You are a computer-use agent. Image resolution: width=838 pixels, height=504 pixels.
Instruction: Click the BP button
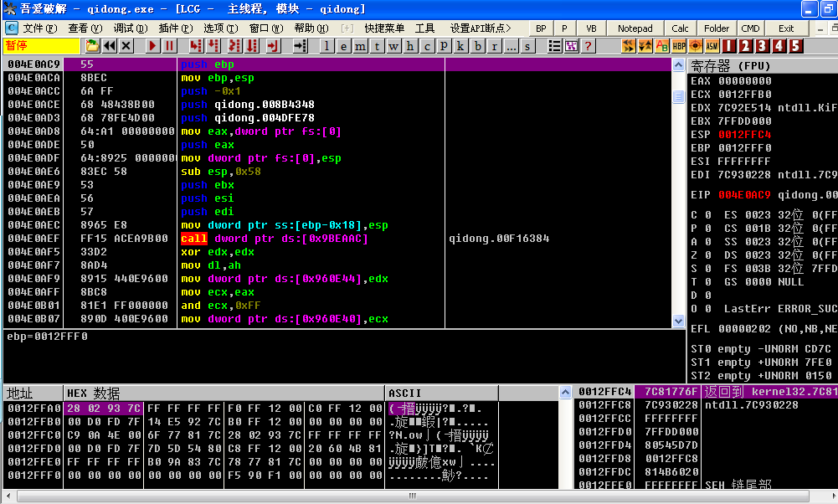click(542, 28)
